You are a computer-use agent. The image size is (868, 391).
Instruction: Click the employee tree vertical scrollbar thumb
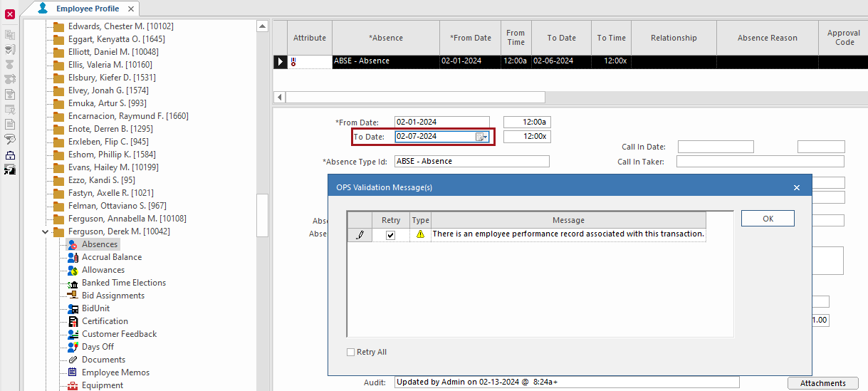pyautogui.click(x=262, y=215)
